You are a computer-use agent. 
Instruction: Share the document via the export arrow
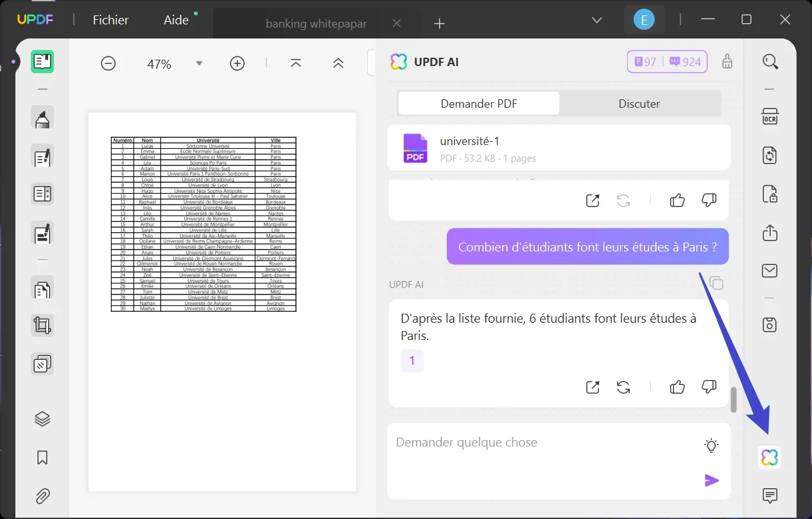coord(770,232)
